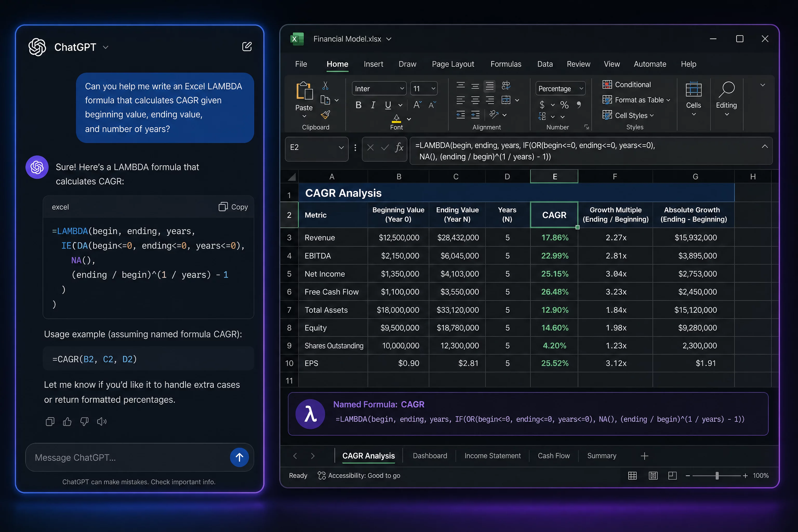
Task: Switch to the Data ribbon tab
Action: click(x=545, y=64)
